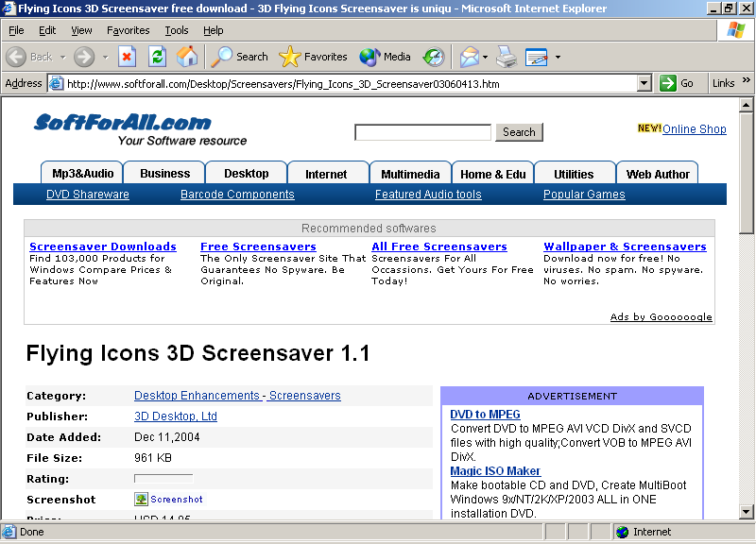756x544 pixels.
Task: Select the Internet category tab
Action: point(328,173)
